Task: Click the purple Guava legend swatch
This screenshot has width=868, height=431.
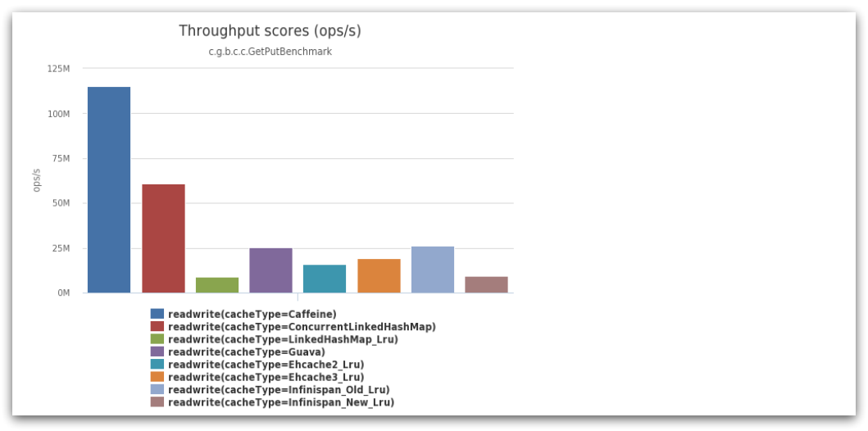Action: coord(157,352)
